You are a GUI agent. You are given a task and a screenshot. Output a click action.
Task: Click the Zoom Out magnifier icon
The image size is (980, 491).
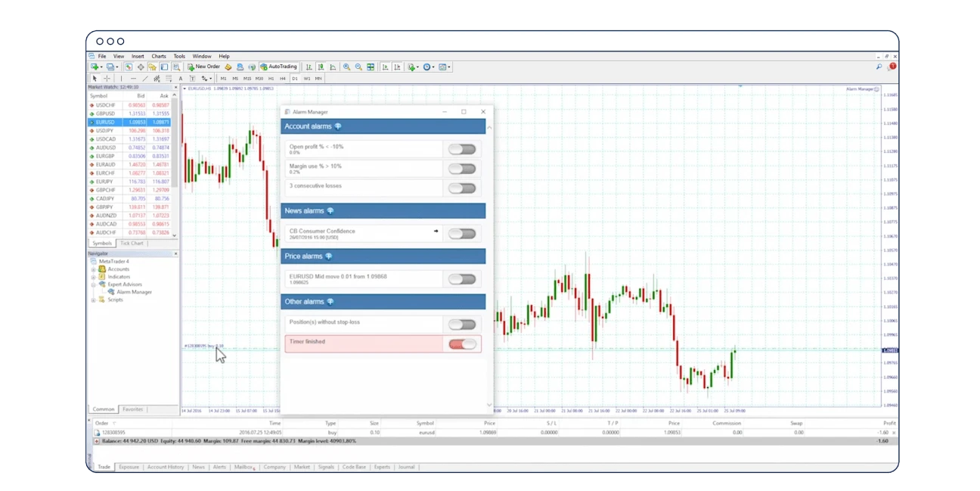[x=358, y=67]
